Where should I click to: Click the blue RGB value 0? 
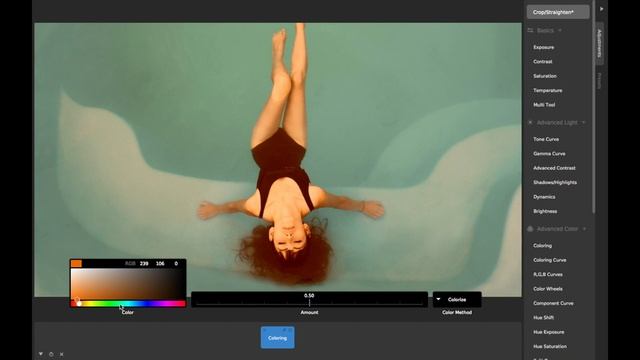[176, 264]
